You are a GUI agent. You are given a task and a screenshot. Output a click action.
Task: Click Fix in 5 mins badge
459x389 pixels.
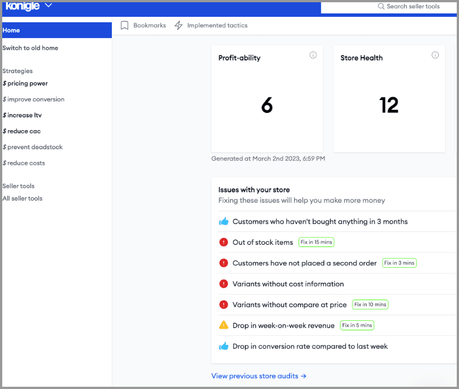pos(357,325)
